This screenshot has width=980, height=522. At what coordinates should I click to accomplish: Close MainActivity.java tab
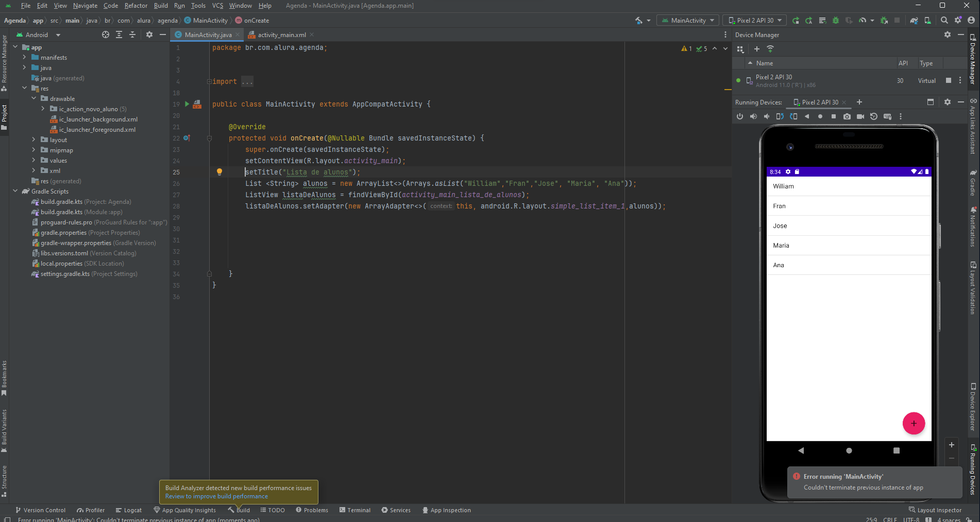(x=238, y=34)
